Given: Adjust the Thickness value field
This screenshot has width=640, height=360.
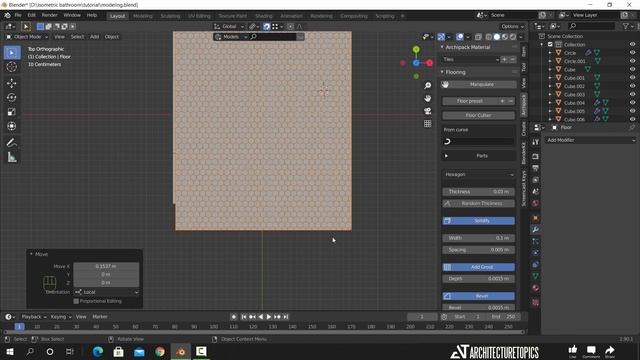Looking at the screenshot, I should (x=478, y=192).
